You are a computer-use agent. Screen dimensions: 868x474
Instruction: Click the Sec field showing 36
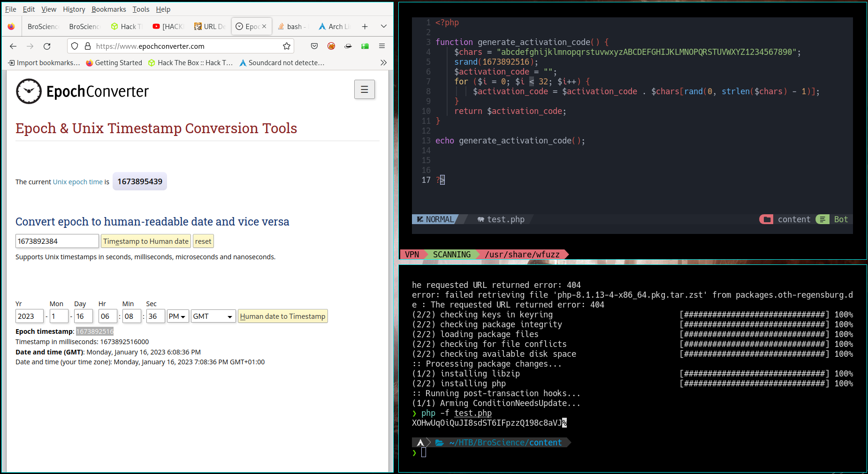tap(156, 316)
